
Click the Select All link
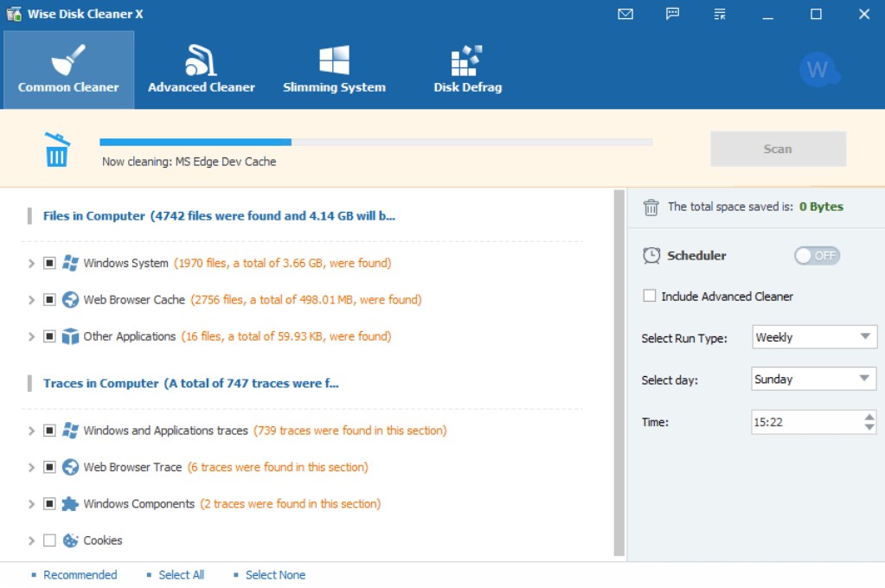pyautogui.click(x=181, y=575)
